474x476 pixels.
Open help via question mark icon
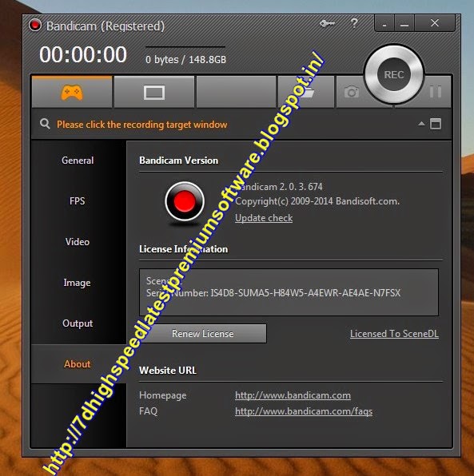[x=354, y=23]
